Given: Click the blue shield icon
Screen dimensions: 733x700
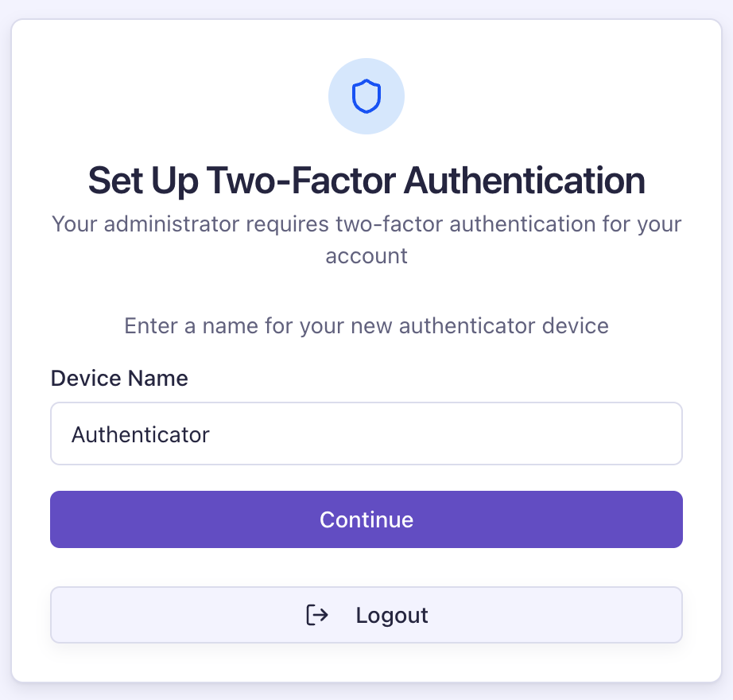Looking at the screenshot, I should (366, 96).
